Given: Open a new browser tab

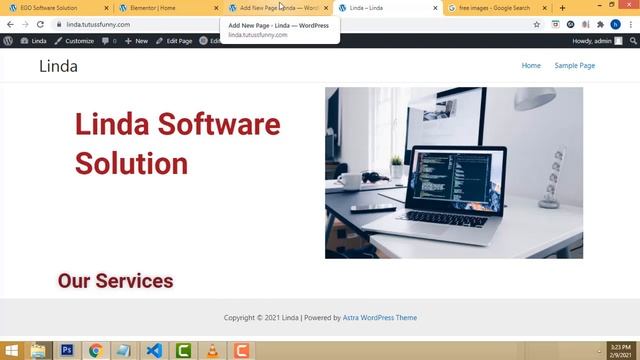Looking at the screenshot, I should point(562,8).
